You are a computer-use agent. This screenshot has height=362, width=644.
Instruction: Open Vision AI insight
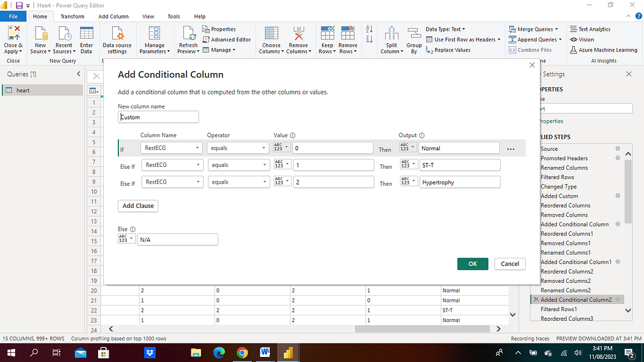pyautogui.click(x=582, y=39)
